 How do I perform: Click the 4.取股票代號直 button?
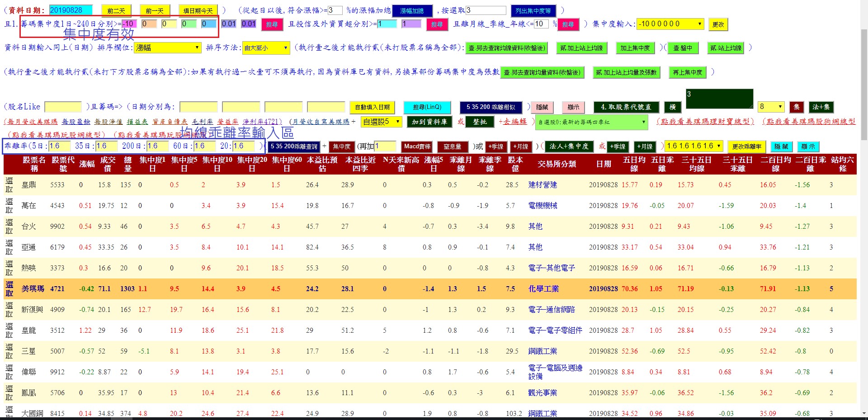tap(626, 107)
